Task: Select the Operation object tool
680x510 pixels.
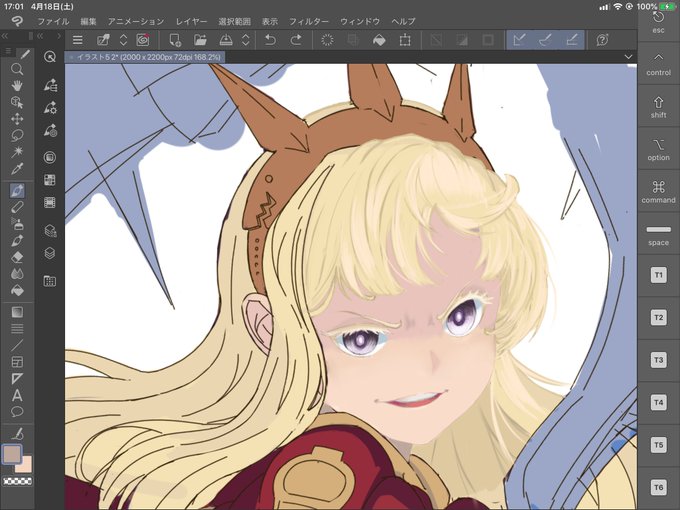Action: tap(17, 102)
